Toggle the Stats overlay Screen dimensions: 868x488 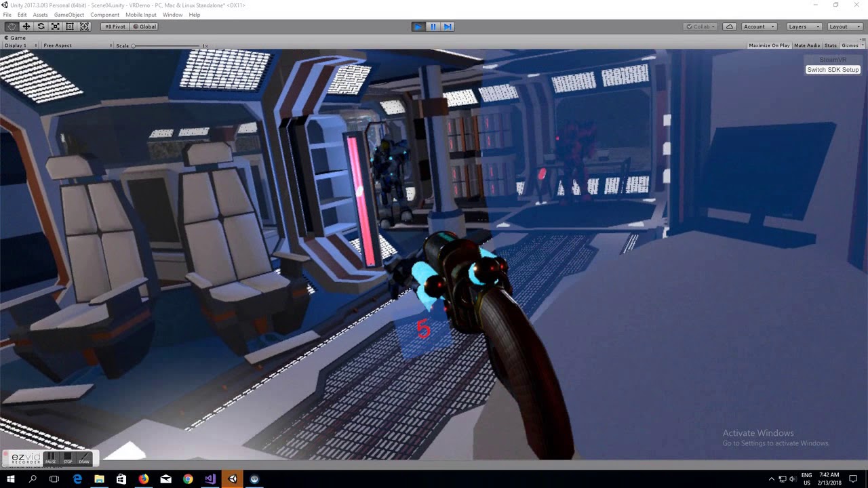(x=830, y=45)
